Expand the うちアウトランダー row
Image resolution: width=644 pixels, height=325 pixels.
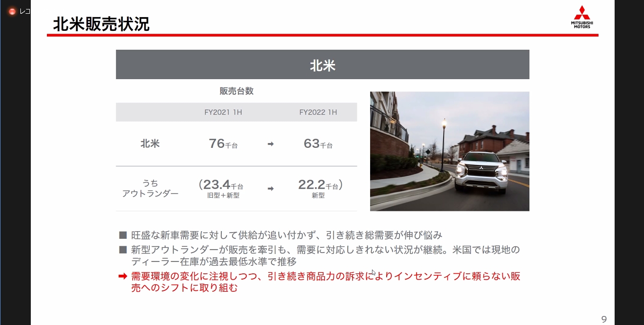point(150,188)
